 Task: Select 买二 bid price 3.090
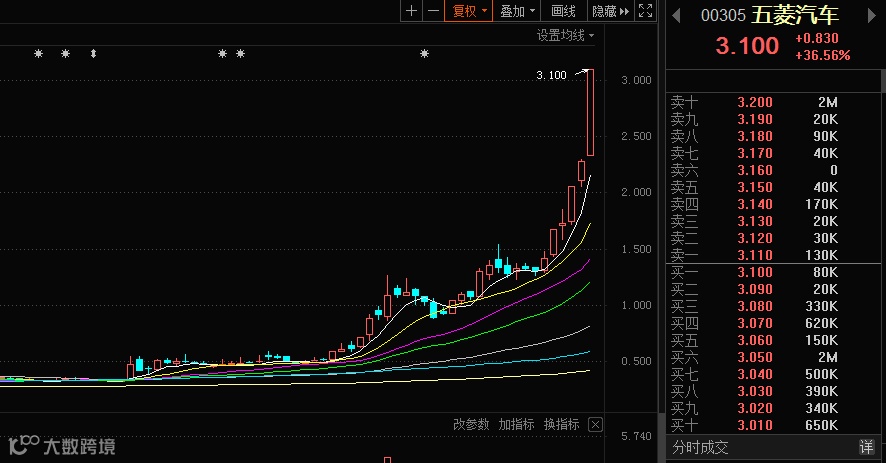click(x=755, y=289)
